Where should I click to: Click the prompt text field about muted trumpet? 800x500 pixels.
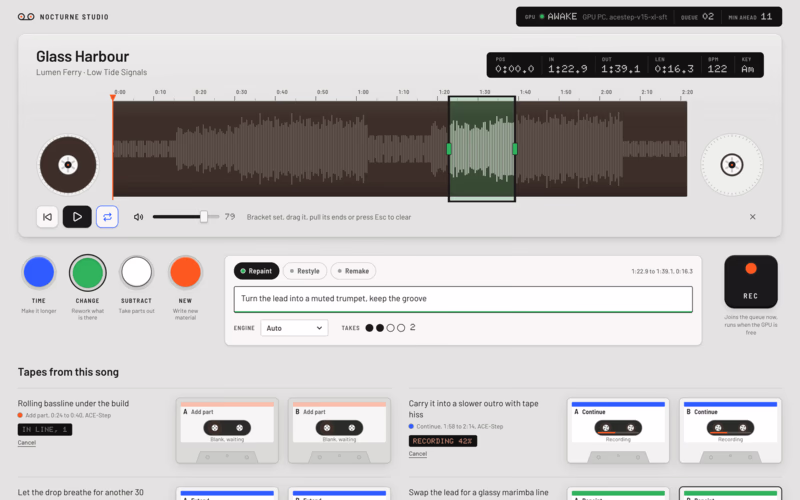(x=463, y=299)
